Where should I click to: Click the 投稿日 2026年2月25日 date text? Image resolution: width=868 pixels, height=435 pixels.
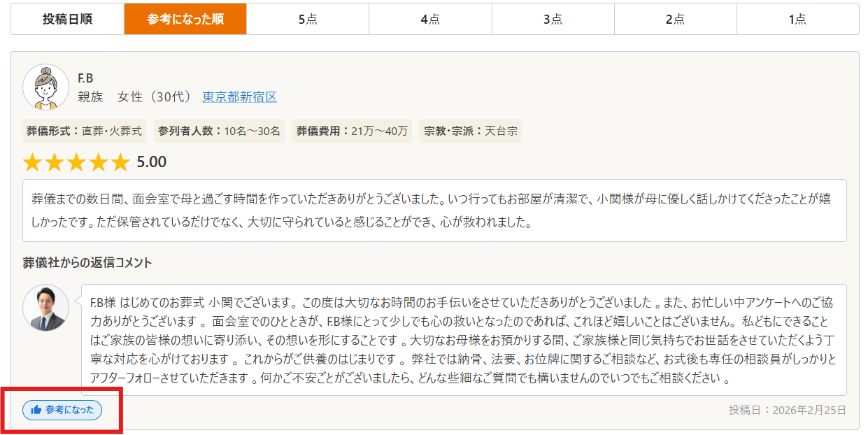787,410
